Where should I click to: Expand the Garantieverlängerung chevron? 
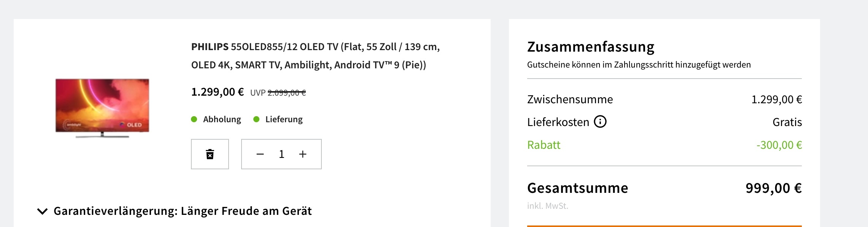[x=43, y=211]
